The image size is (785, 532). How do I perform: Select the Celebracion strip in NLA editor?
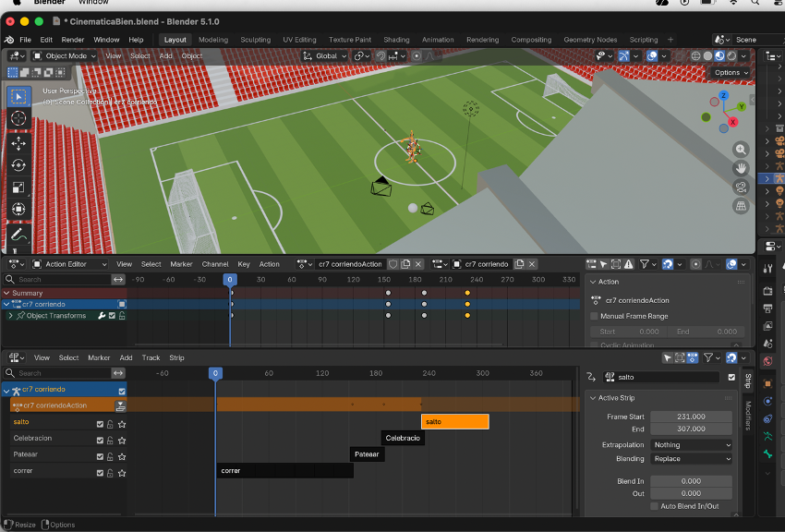coord(403,438)
